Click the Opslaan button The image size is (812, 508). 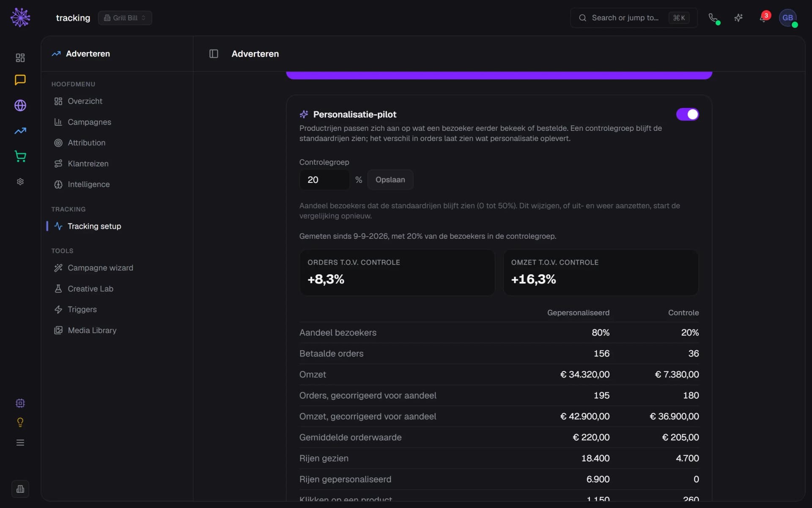(390, 179)
